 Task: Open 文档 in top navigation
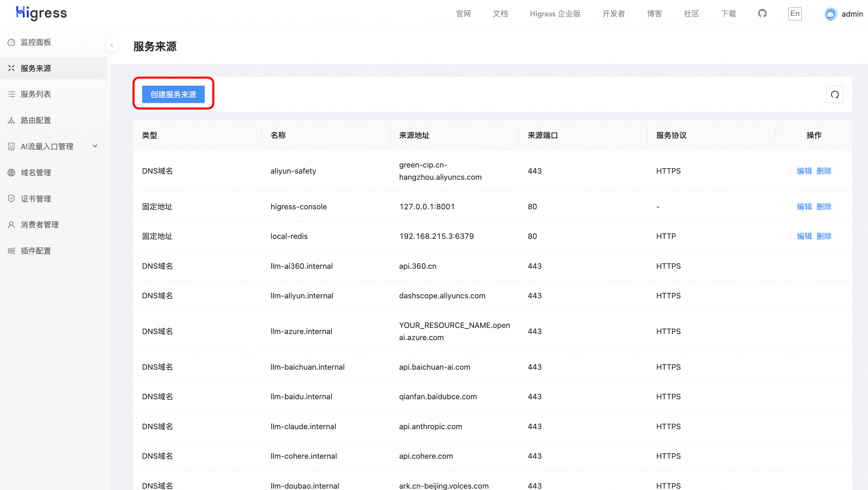tap(500, 14)
